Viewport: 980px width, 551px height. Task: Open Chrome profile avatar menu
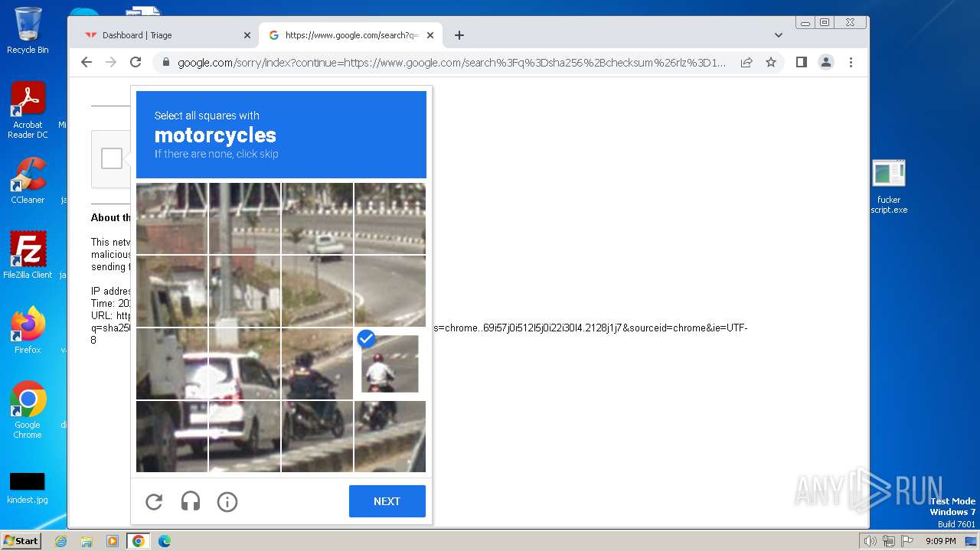[x=826, y=62]
